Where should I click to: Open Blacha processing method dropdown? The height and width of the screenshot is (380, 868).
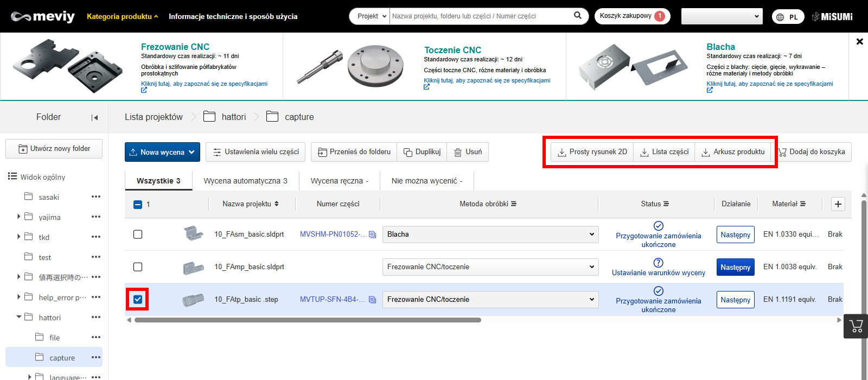490,235
